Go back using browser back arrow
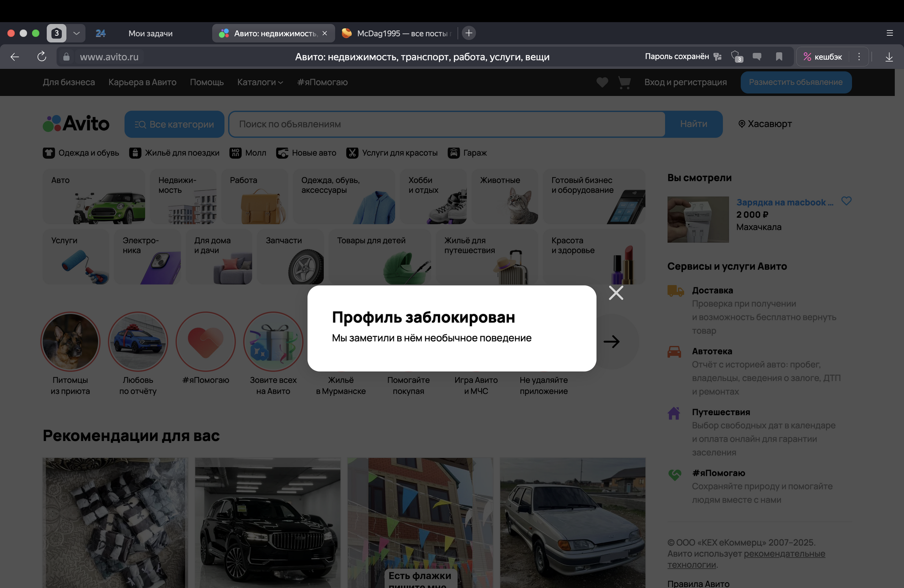This screenshot has height=588, width=904. coord(15,57)
